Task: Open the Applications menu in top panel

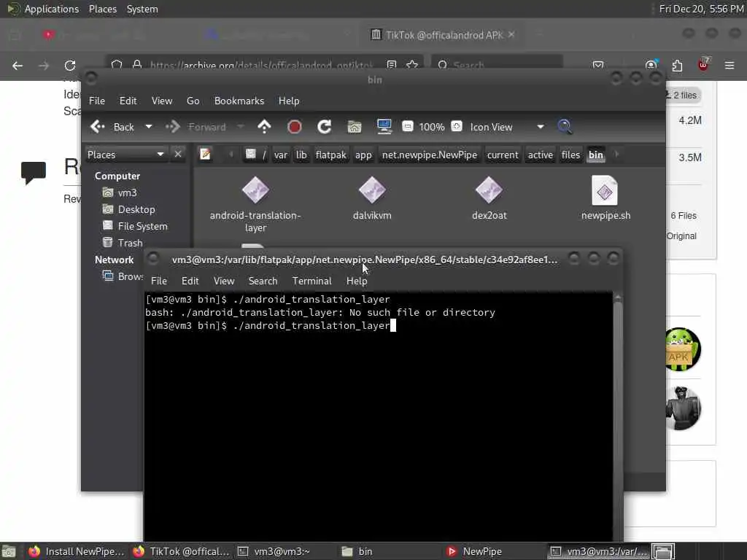Action: (x=52, y=9)
